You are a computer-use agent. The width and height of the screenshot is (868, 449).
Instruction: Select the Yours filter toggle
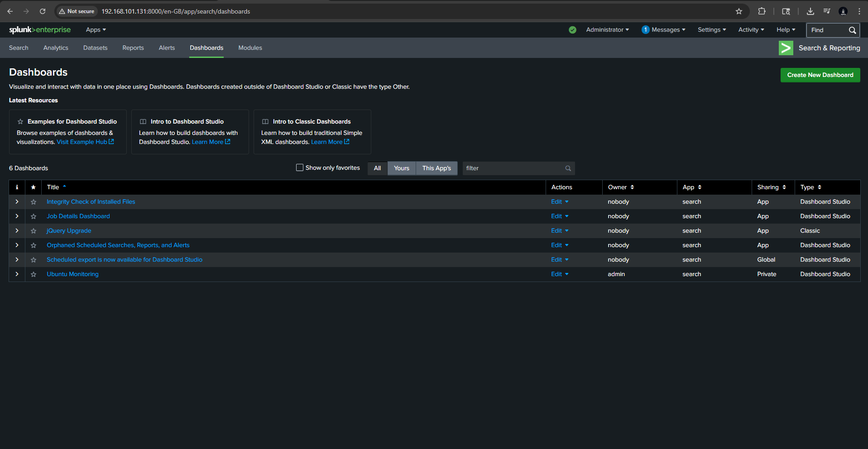coord(402,168)
